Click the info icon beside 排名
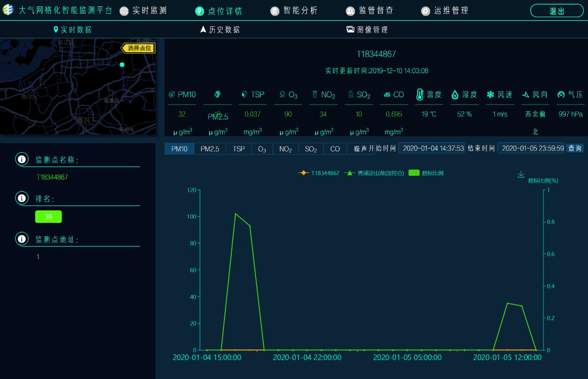Viewport: 588px width, 379px height. click(x=22, y=198)
